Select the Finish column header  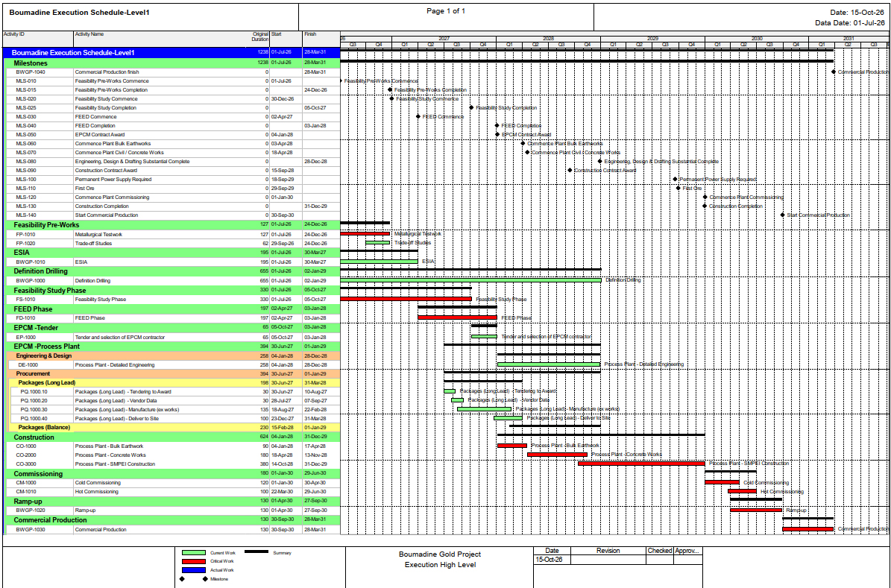[321, 38]
